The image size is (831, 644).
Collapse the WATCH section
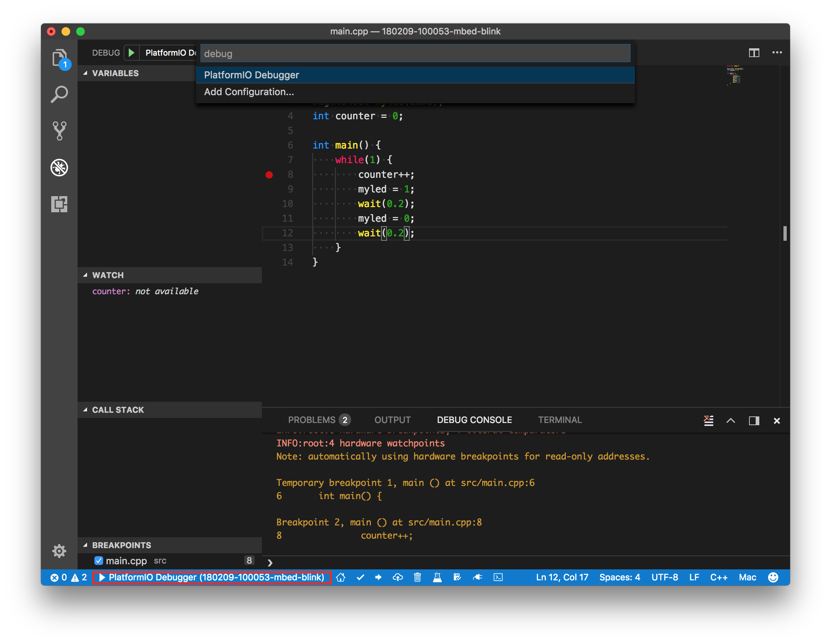tap(86, 275)
